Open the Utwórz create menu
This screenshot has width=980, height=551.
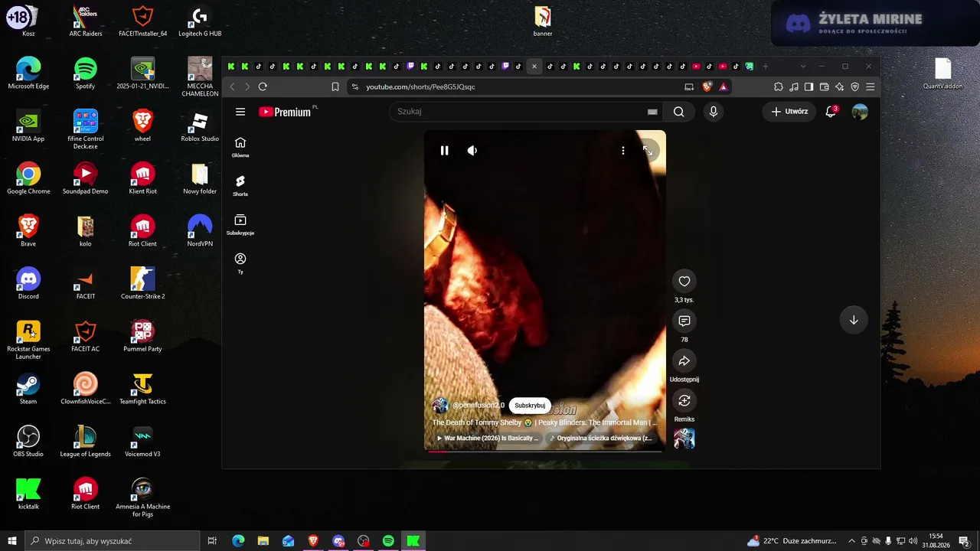[789, 112]
